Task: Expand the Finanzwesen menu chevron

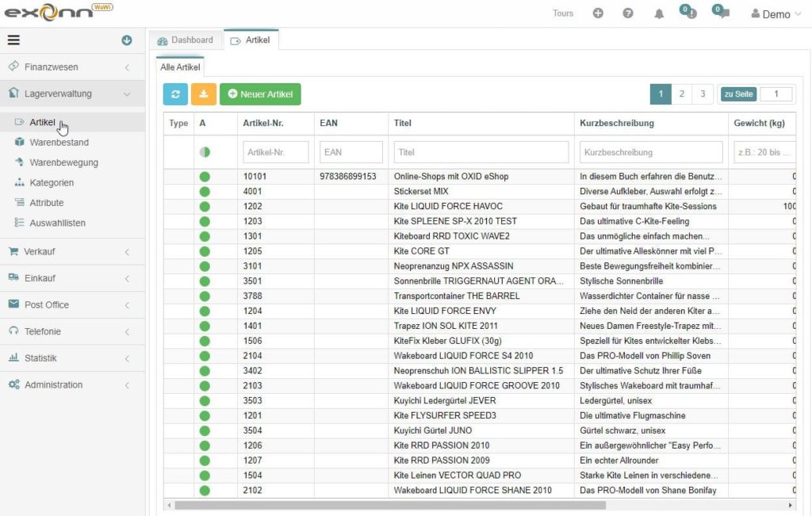Action: (127, 67)
